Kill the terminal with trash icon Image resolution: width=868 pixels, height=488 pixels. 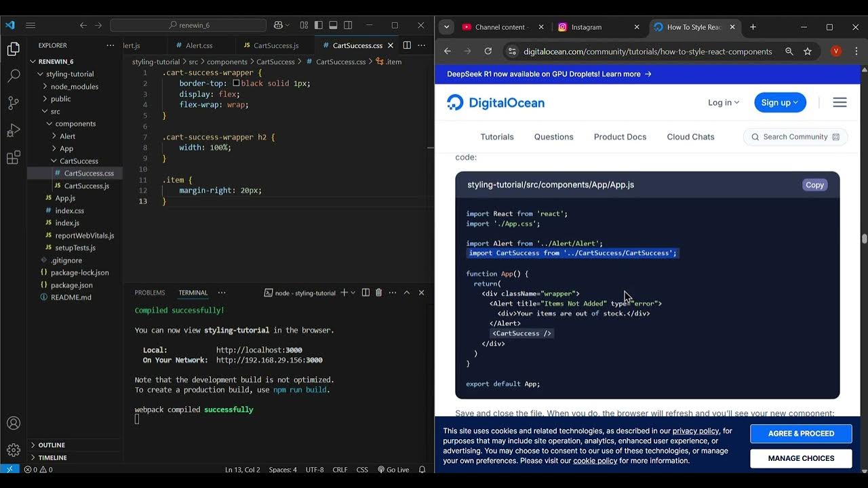[x=379, y=293]
